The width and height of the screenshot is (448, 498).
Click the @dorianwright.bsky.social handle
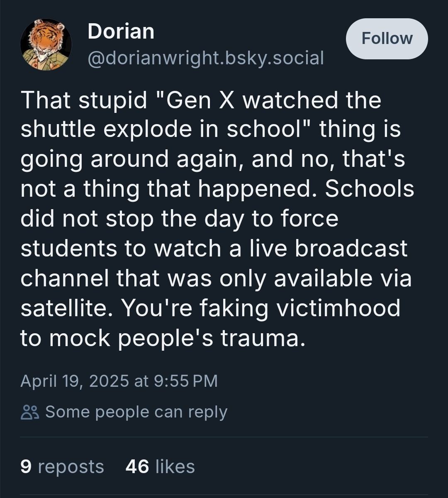[205, 58]
